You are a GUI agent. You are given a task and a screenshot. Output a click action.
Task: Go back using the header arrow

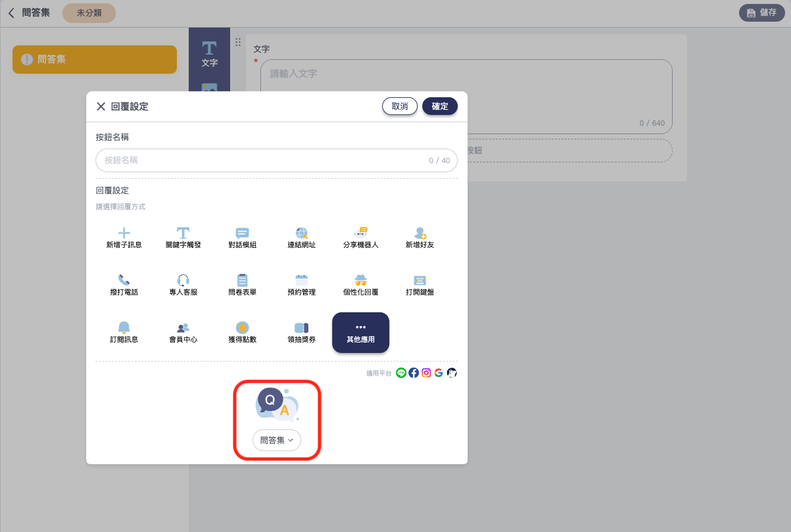point(11,12)
